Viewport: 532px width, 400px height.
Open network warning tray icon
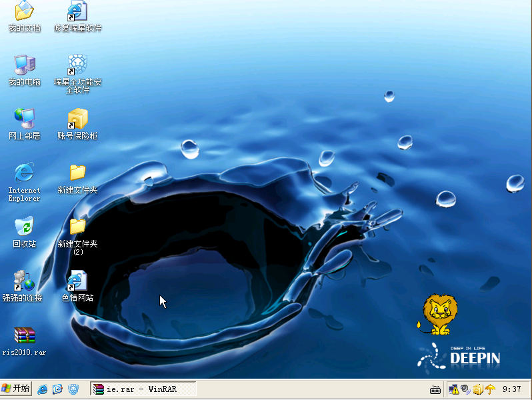click(453, 389)
